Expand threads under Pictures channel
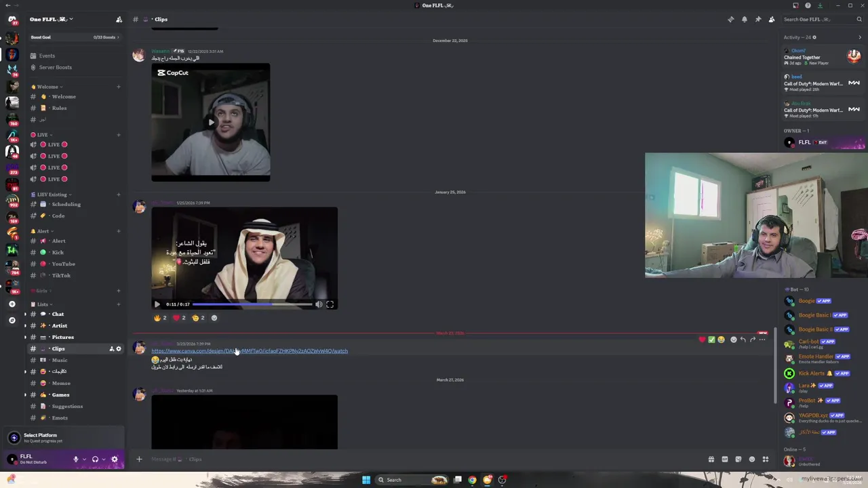 click(x=25, y=337)
